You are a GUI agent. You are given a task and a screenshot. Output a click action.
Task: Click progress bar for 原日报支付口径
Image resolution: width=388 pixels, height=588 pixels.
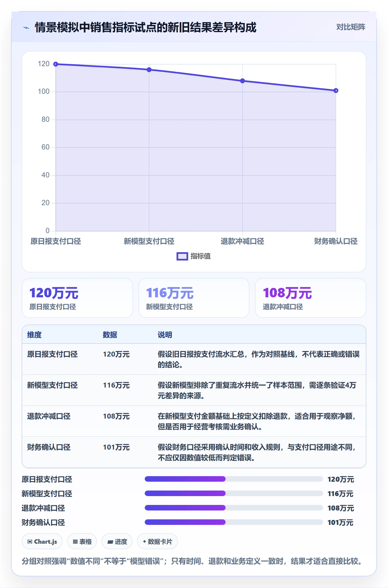(234, 479)
